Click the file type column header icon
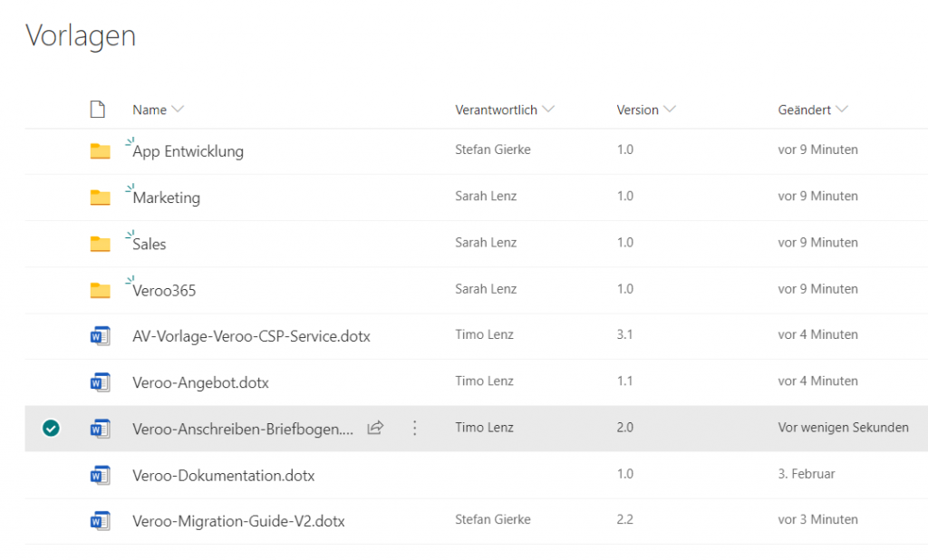The height and width of the screenshot is (560, 928). [x=98, y=110]
